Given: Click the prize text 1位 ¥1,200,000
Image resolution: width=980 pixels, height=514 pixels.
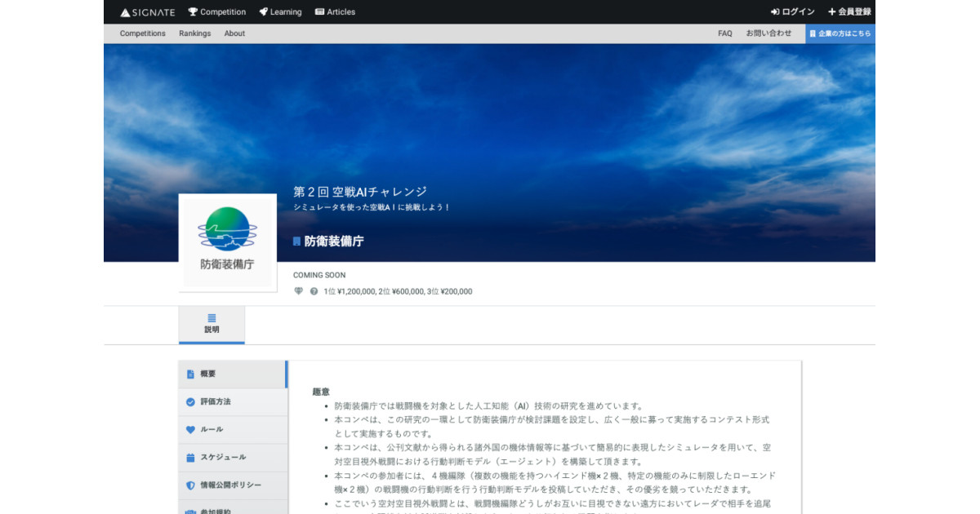Looking at the screenshot, I should (350, 291).
